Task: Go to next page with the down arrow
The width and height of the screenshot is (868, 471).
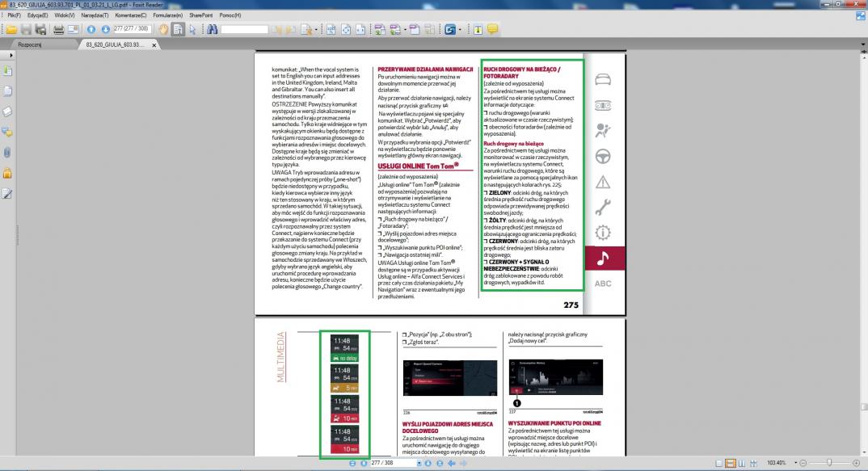Action: (x=106, y=29)
